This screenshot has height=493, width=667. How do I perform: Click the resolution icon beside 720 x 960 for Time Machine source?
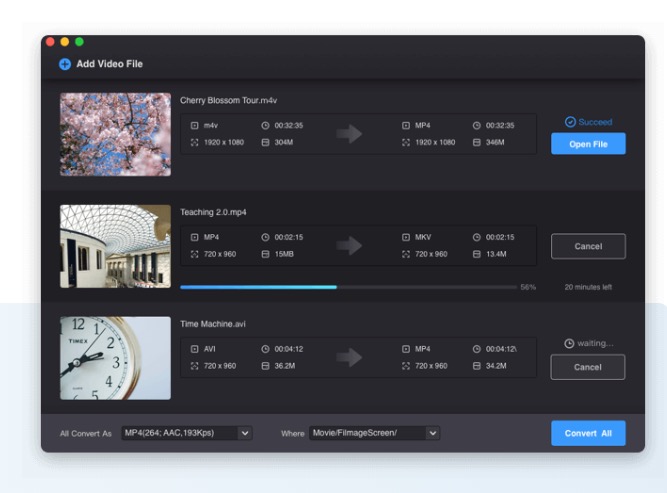coord(195,366)
